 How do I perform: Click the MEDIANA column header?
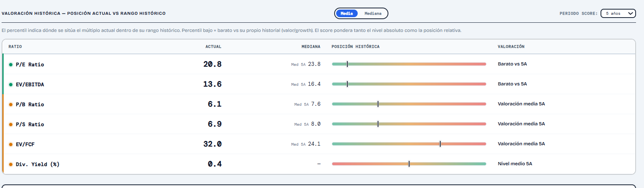311,47
